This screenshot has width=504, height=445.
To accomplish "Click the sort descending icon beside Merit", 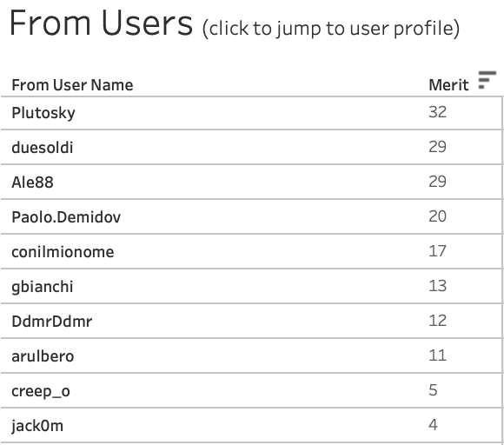I will point(487,80).
